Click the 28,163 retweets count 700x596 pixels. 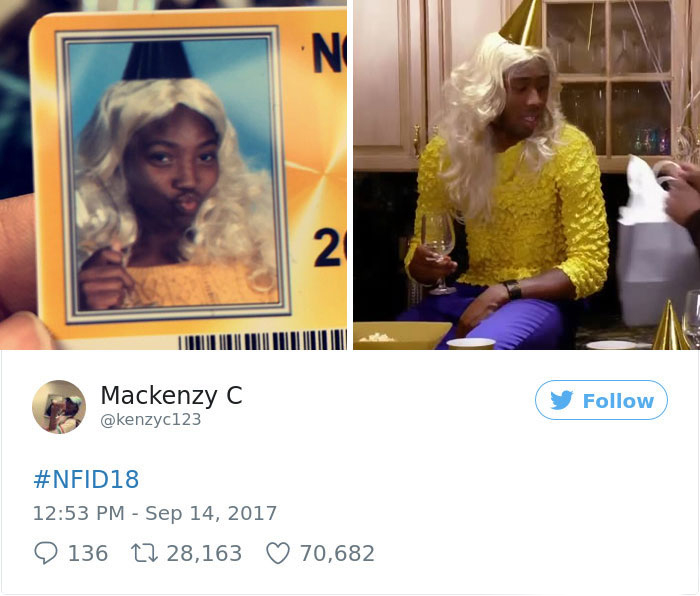click(x=204, y=553)
